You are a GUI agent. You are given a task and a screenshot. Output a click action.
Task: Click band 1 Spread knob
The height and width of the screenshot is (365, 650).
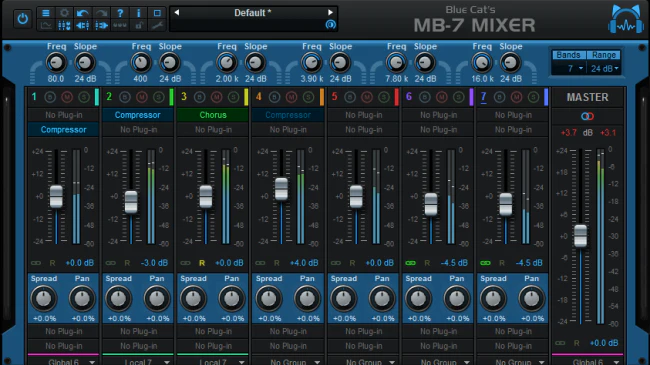click(x=44, y=298)
